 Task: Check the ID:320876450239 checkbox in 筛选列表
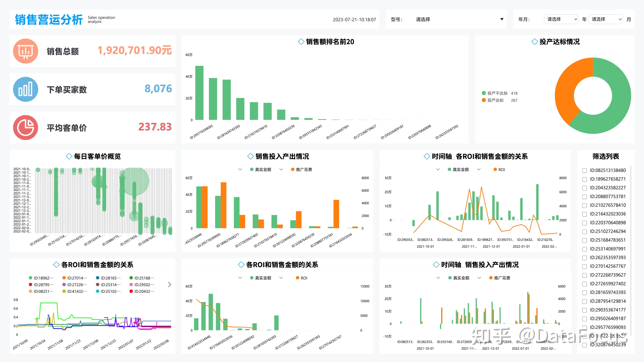coord(585,345)
